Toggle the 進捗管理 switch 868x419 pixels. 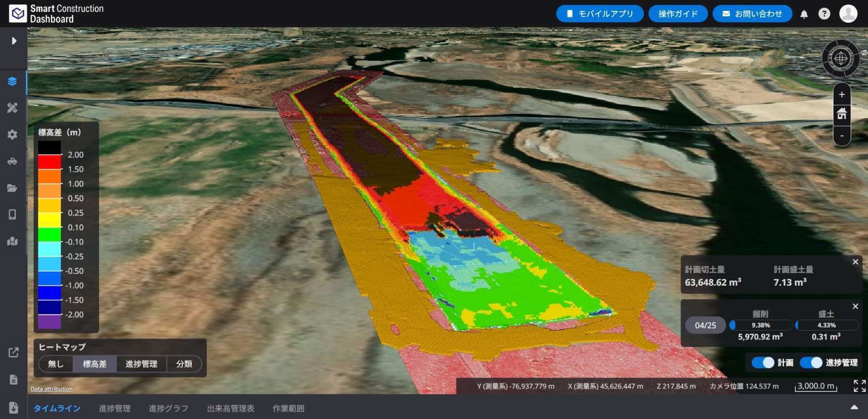(811, 363)
